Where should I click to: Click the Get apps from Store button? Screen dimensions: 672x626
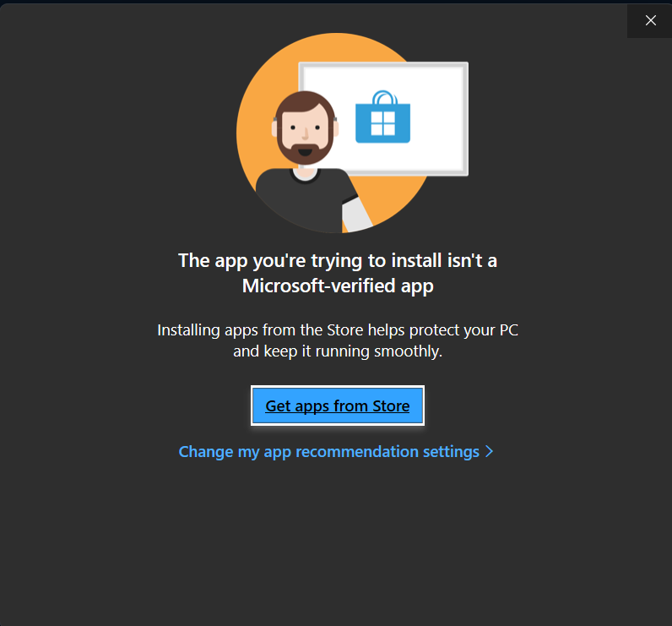point(337,406)
